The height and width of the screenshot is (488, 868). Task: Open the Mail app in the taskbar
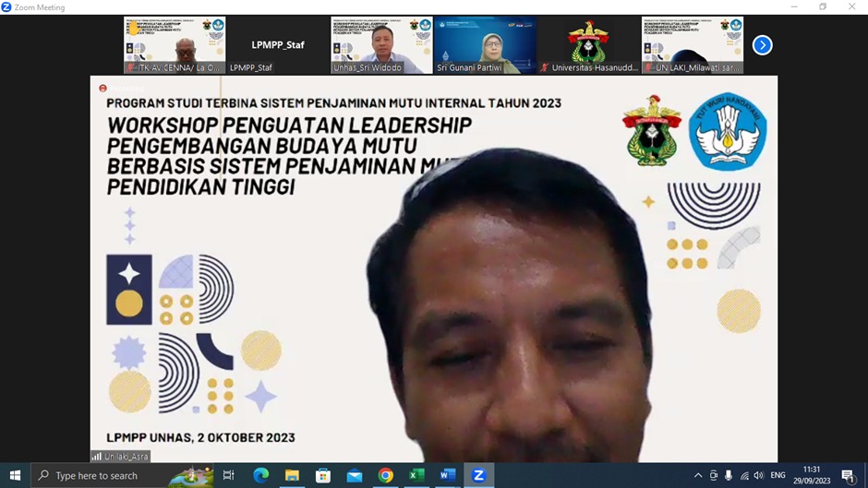click(x=355, y=475)
